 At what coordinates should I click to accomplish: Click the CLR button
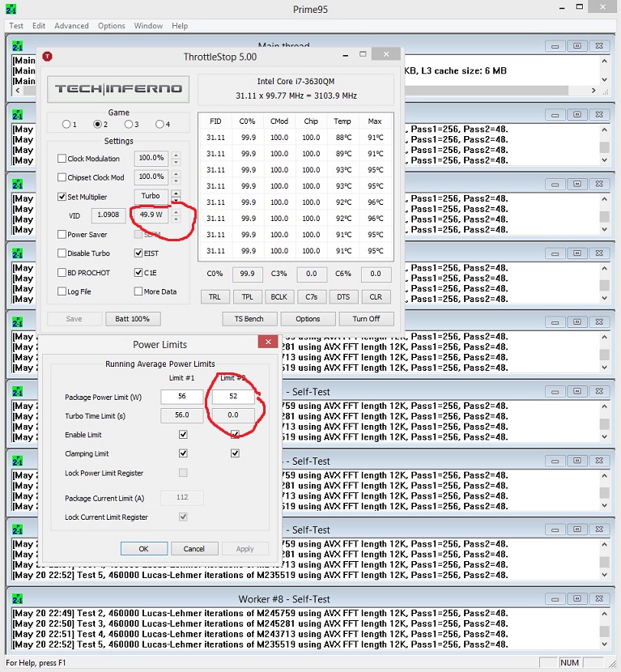pos(376,297)
